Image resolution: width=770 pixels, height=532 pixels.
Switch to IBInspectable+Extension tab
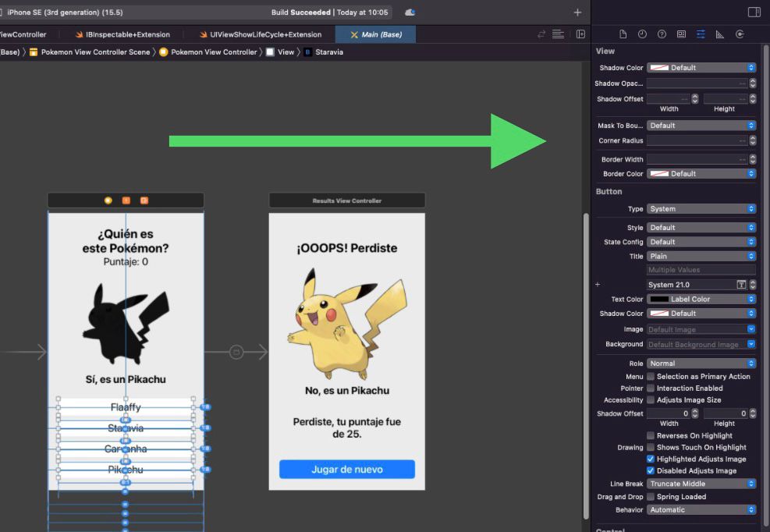point(122,34)
